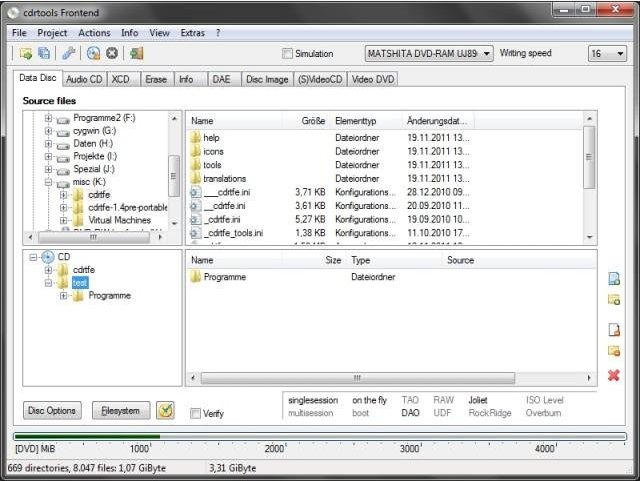Viewport: 640px width, 481px height.
Task: Click the Filesystem button
Action: click(121, 410)
